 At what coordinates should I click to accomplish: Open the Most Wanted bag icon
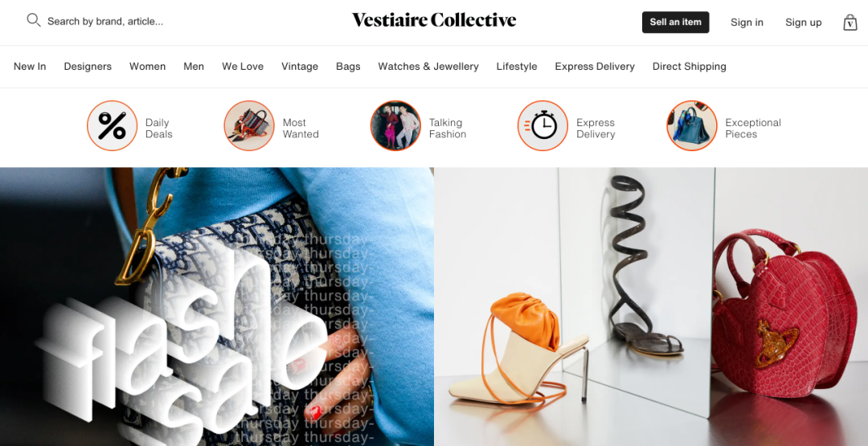click(249, 125)
